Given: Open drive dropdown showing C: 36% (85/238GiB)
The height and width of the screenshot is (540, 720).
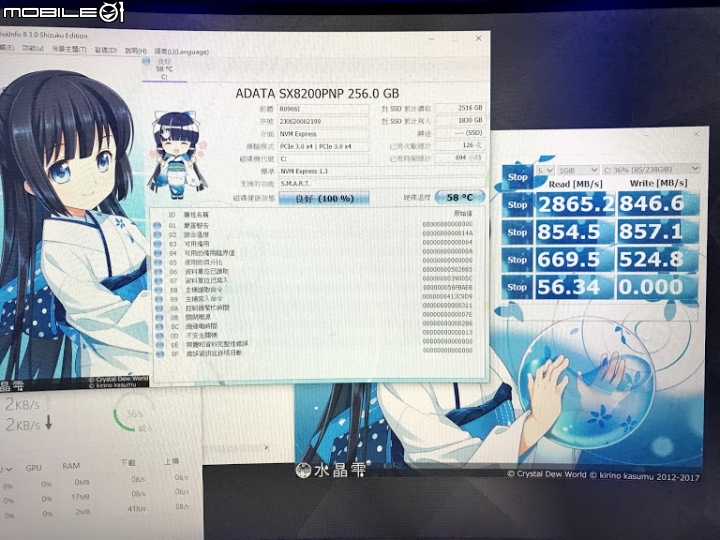Looking at the screenshot, I should pyautogui.click(x=651, y=169).
